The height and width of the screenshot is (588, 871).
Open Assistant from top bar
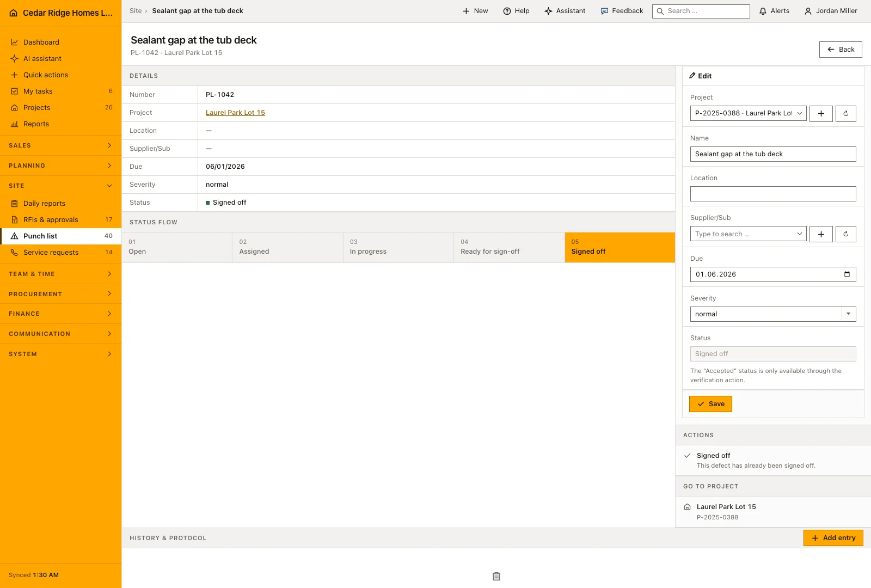(x=565, y=11)
